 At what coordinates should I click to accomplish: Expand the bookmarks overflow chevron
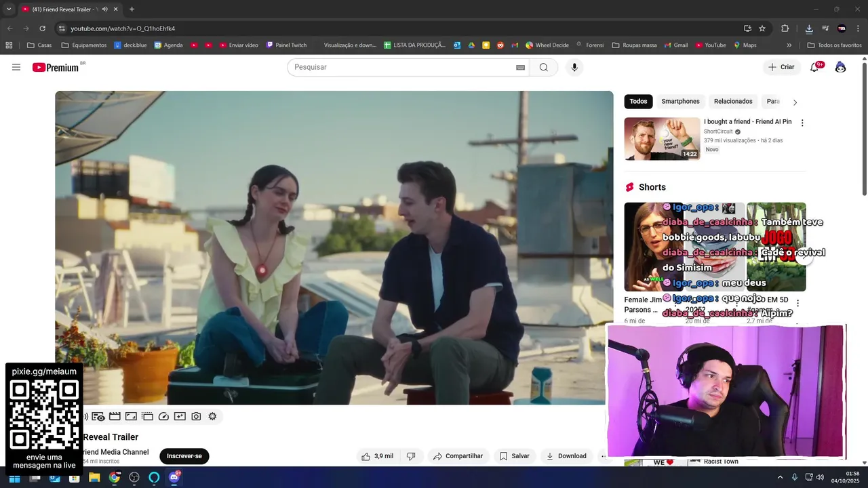coord(789,45)
